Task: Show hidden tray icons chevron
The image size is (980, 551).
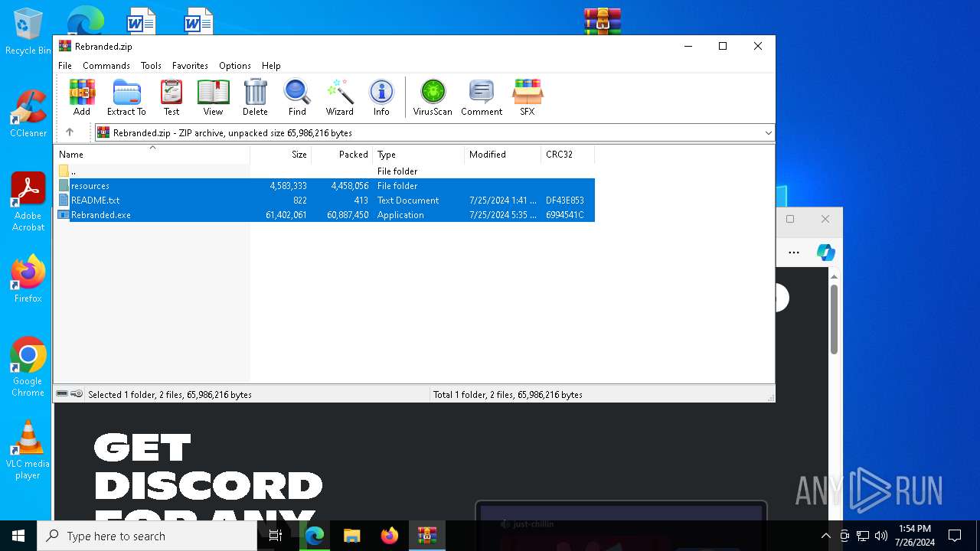Action: 825,536
